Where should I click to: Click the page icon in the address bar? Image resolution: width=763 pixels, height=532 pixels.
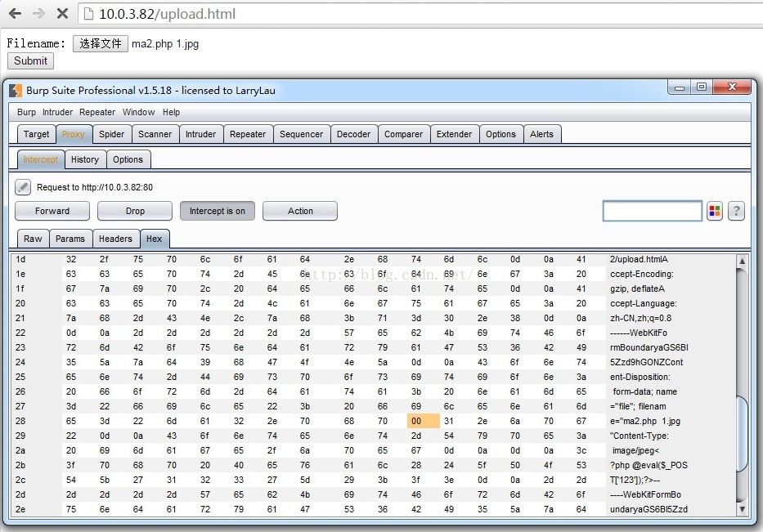[88, 14]
